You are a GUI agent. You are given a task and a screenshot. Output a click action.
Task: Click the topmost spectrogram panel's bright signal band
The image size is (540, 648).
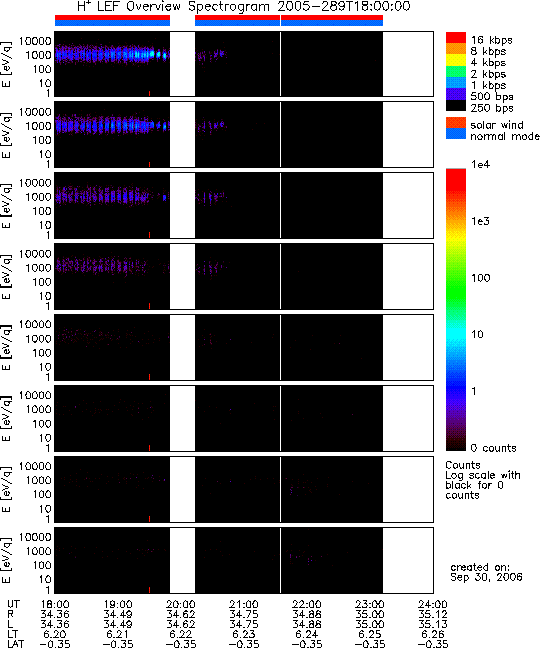112,55
